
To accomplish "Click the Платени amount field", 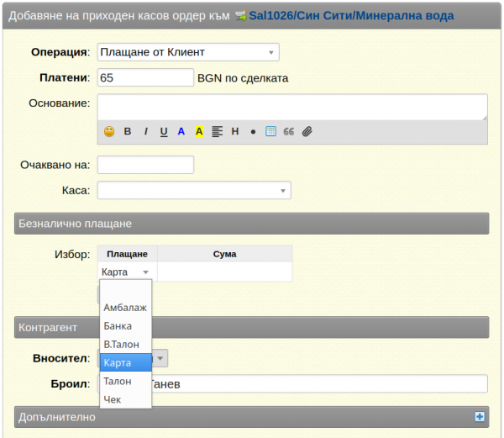I will (145, 77).
